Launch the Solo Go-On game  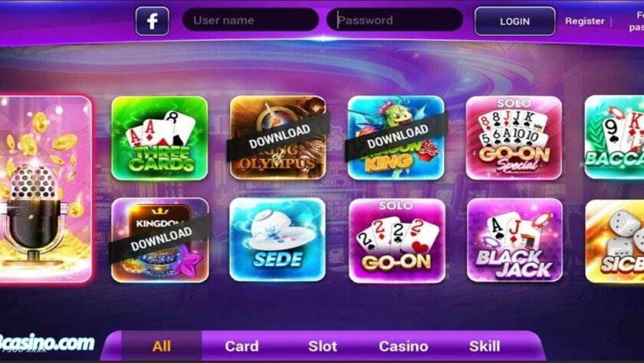click(x=397, y=240)
